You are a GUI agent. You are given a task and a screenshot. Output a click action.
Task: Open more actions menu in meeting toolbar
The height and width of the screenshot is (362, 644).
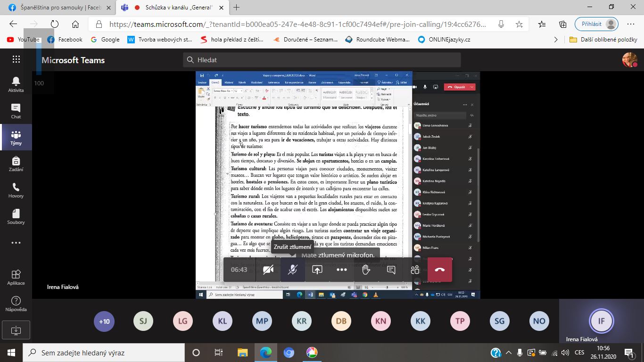tap(342, 270)
